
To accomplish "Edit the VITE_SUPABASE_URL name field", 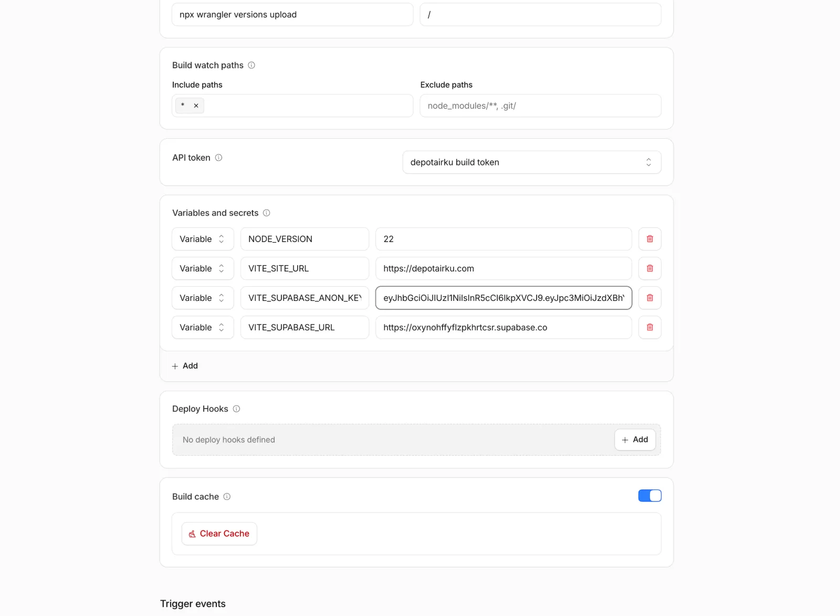I will click(x=304, y=327).
